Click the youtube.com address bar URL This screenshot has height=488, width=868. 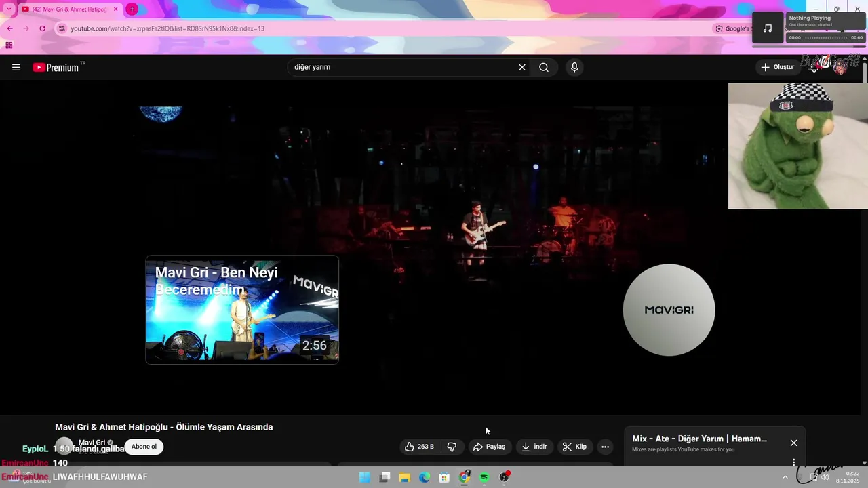pyautogui.click(x=167, y=28)
